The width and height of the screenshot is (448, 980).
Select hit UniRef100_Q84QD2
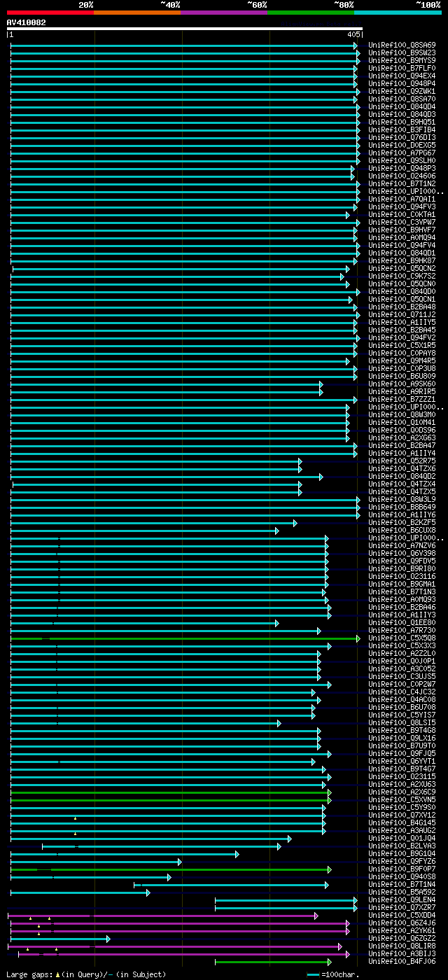click(402, 477)
